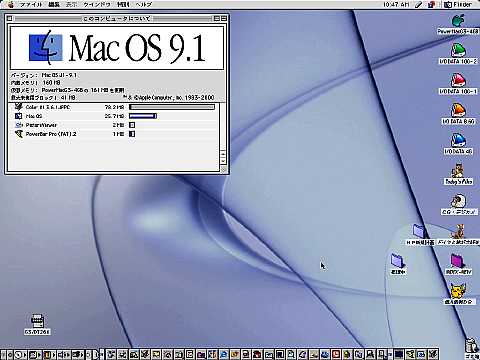The height and width of the screenshot is (360, 480).
Task: Click the Mac OS memory usage bar
Action: pos(143,116)
